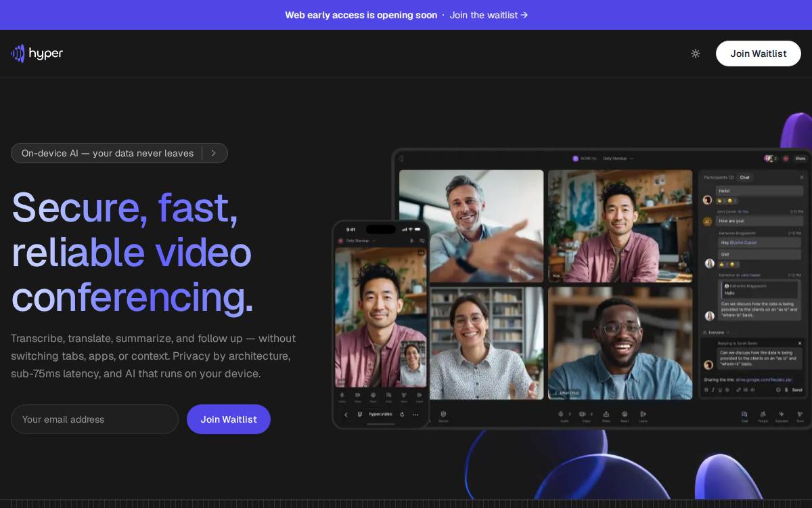Click the sidebar collapse icon in the tablet header
The height and width of the screenshot is (508, 812).
[x=401, y=158]
